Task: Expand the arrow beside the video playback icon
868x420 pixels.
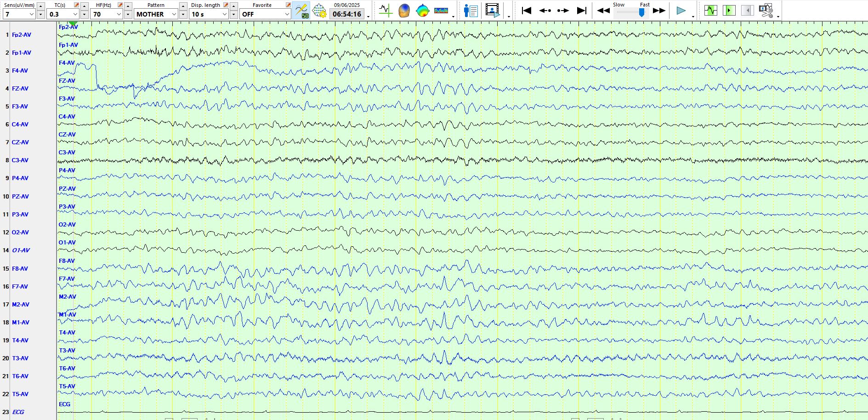Action: click(x=509, y=17)
